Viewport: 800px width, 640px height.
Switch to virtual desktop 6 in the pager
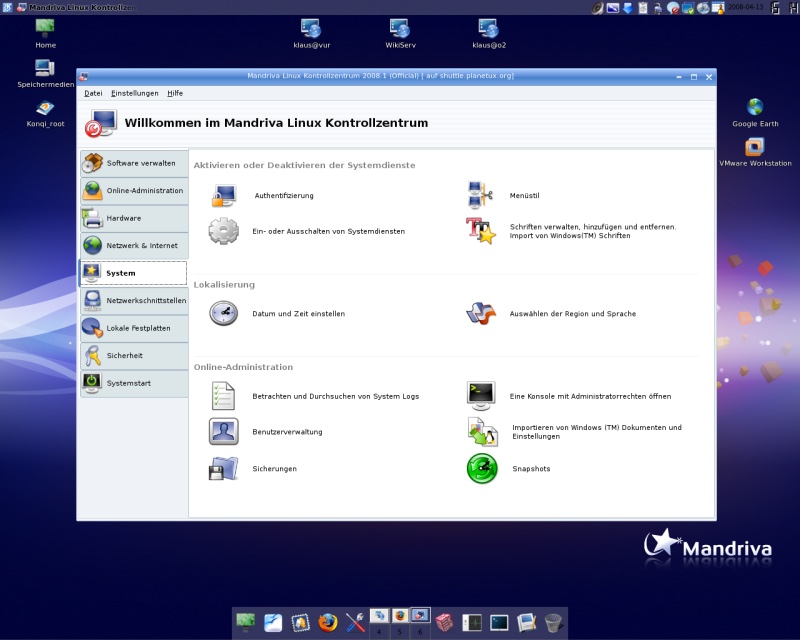(420, 622)
